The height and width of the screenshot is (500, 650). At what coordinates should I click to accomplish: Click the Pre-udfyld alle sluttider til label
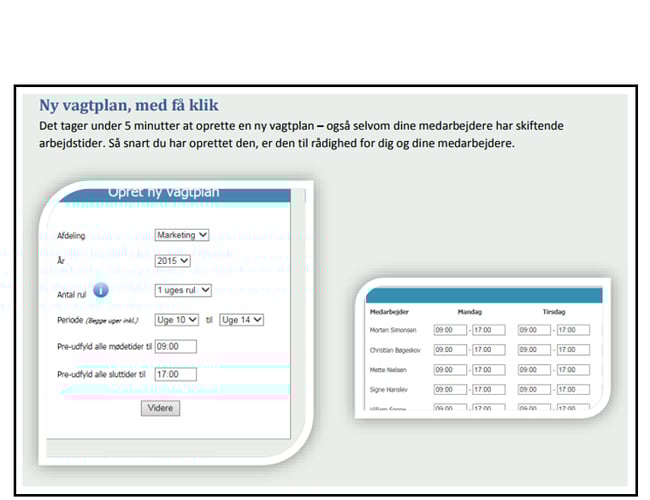pyautogui.click(x=101, y=374)
